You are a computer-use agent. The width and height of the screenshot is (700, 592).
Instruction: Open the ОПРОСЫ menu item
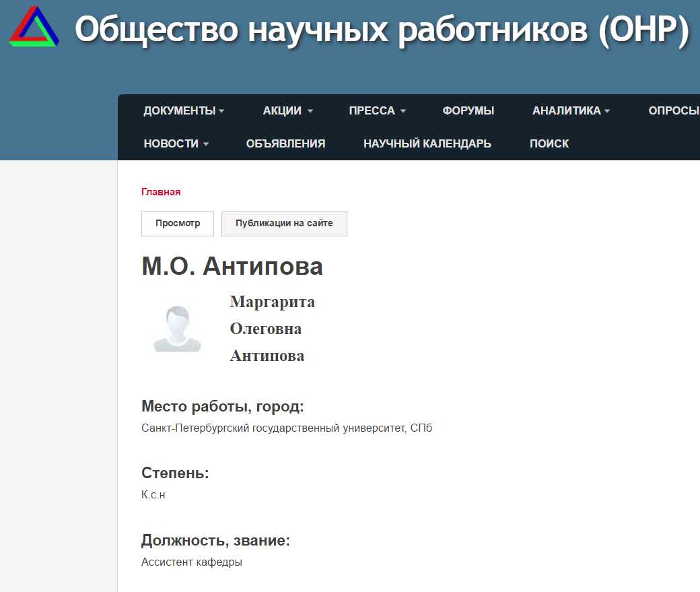click(x=674, y=110)
